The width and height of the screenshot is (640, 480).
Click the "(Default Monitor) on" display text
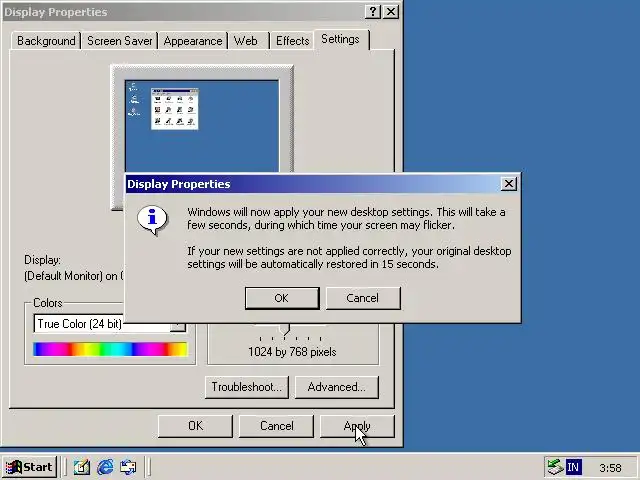pos(71,276)
